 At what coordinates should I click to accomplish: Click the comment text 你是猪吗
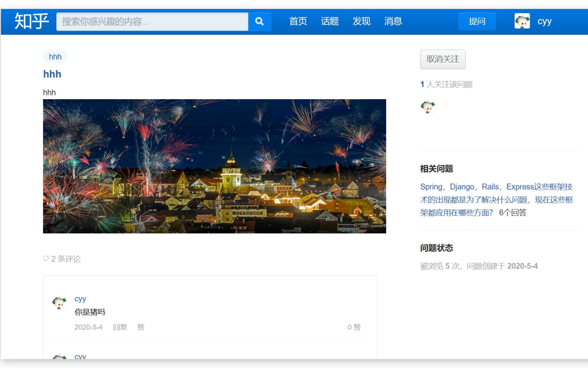[x=90, y=312]
